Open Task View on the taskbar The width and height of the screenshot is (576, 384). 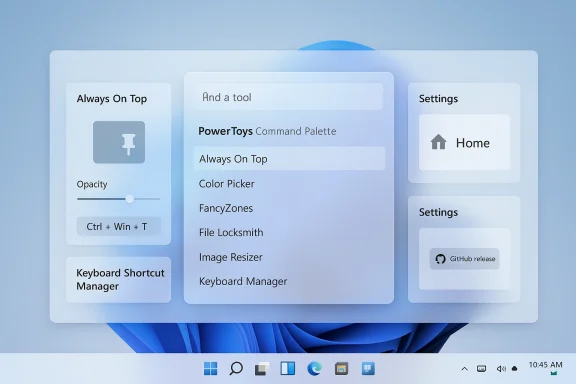tap(262, 369)
